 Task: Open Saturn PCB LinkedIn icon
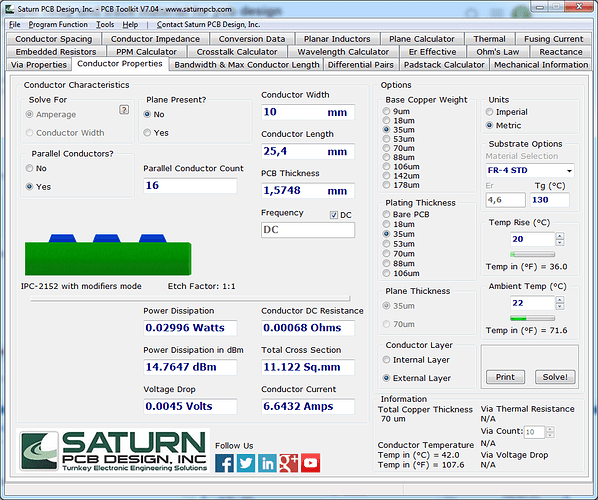coord(267,463)
